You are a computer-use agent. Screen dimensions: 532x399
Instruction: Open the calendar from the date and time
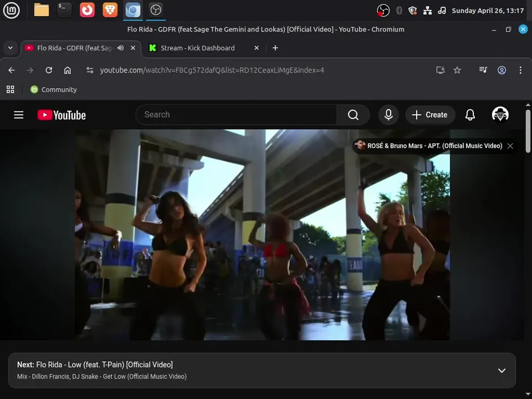[x=488, y=11]
